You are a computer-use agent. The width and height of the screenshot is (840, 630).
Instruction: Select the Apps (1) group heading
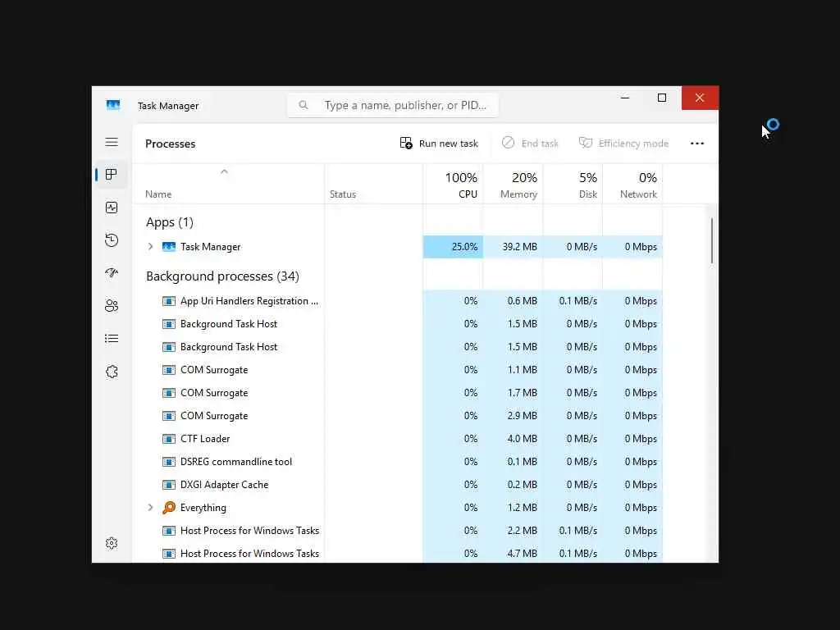coord(170,222)
